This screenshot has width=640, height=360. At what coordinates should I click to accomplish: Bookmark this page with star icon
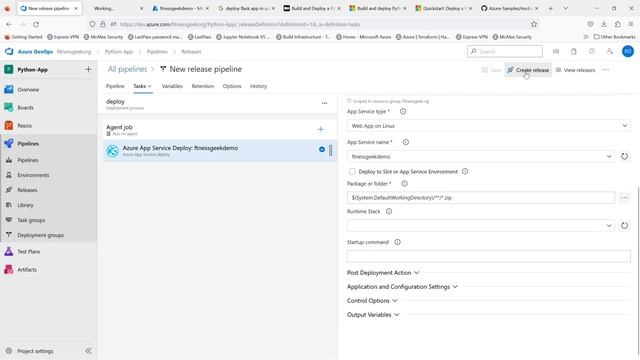pos(534,24)
